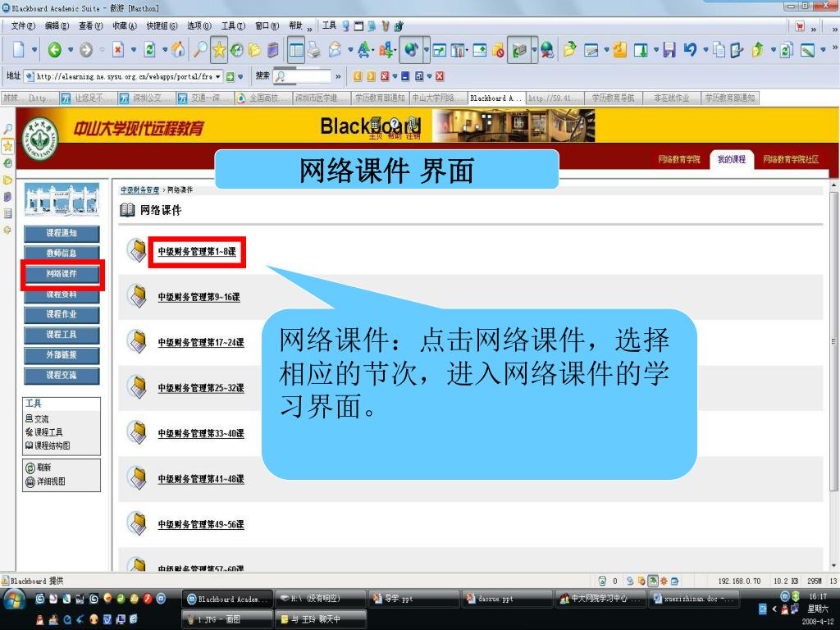Open the new page icon dropdown arrow
This screenshot has width=840, height=630.
(34, 50)
